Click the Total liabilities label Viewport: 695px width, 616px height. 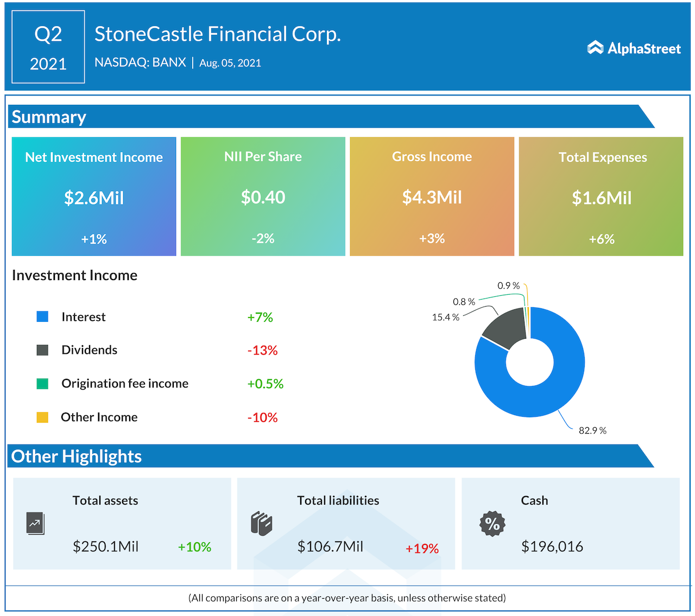(338, 500)
